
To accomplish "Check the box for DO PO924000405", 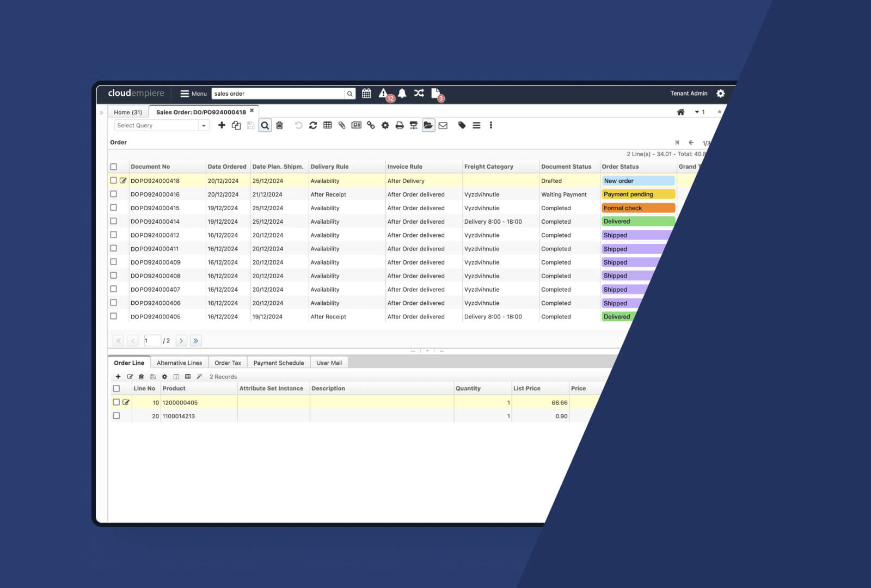I will (114, 316).
